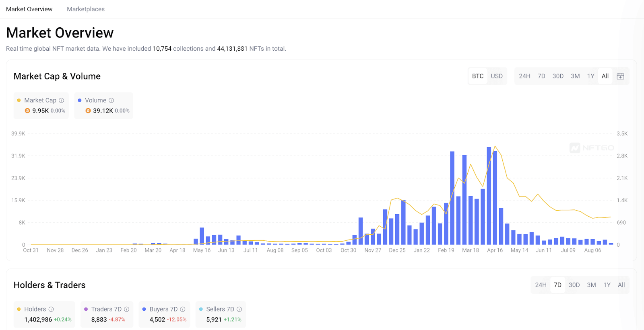Select BTC currency option
644x330 pixels.
pyautogui.click(x=478, y=76)
